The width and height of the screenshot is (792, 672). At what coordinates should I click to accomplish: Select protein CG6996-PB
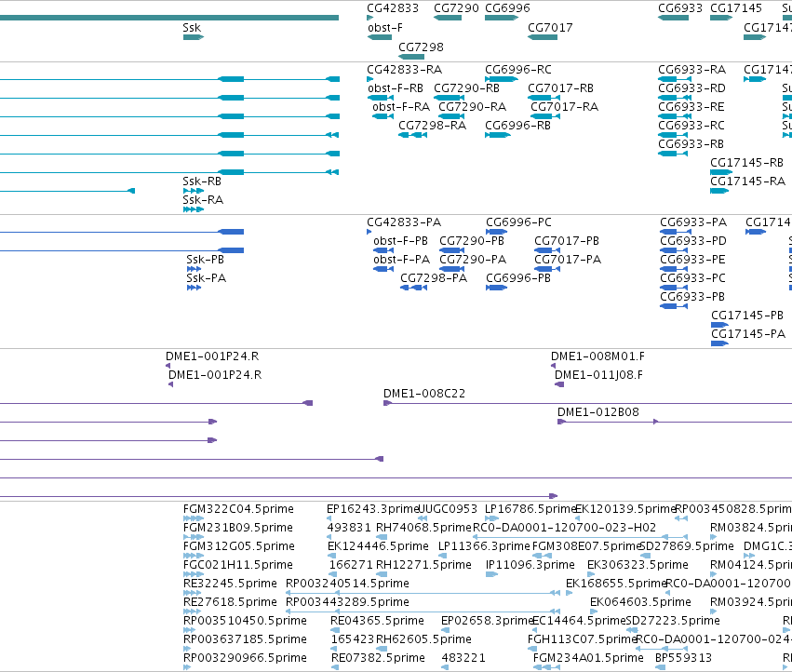pos(518,278)
